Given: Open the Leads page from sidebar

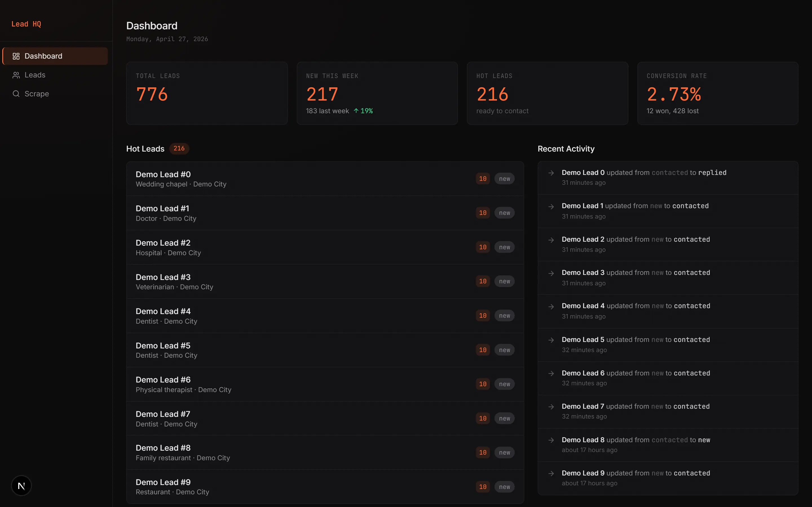Looking at the screenshot, I should [x=35, y=75].
